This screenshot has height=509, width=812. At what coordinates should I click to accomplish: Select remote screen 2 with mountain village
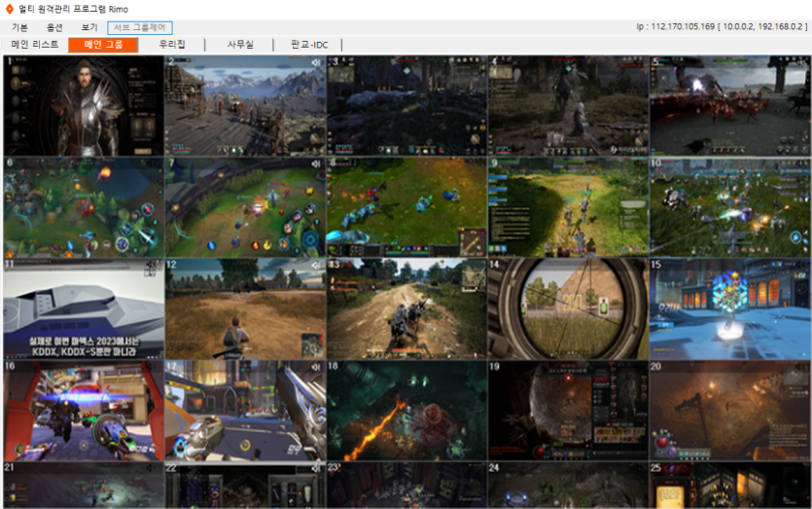click(245, 106)
